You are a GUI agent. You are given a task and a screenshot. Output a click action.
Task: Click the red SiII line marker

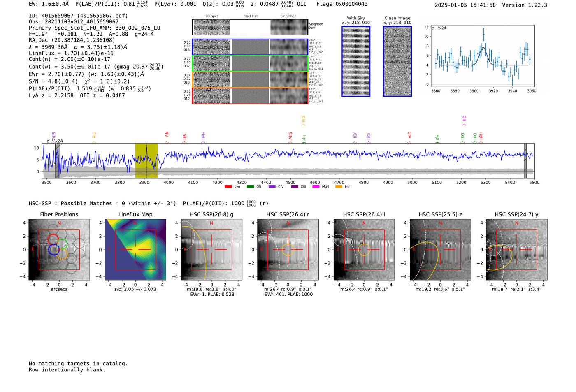point(185,138)
